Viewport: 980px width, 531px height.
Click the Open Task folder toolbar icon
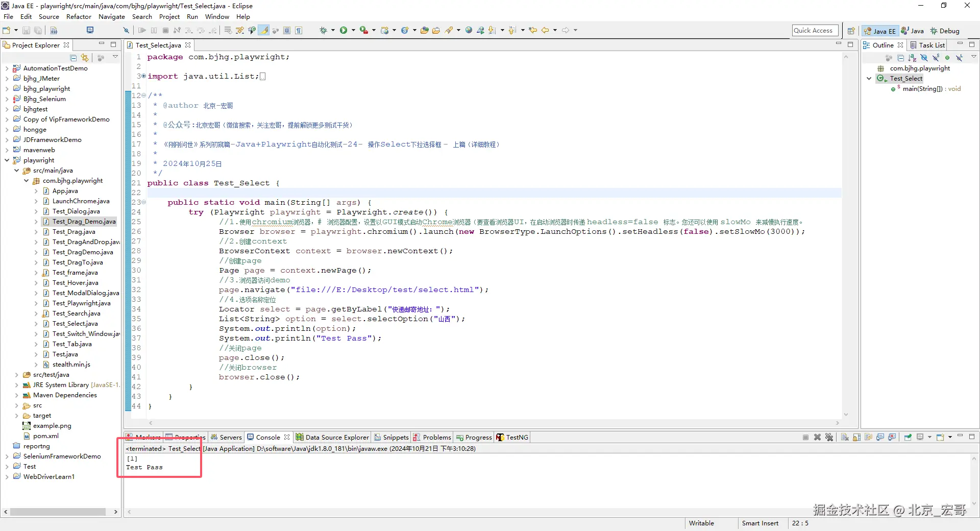click(436, 30)
